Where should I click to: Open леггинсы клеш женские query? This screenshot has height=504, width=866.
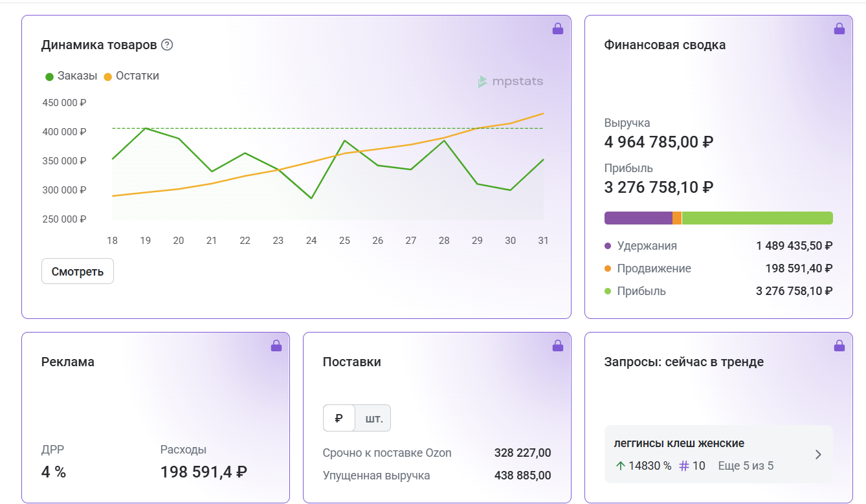[679, 443]
